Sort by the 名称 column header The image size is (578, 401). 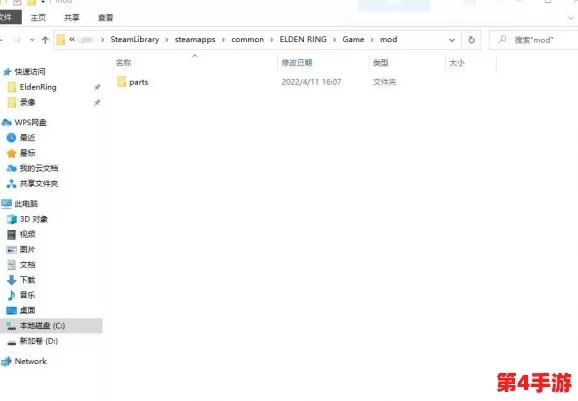(123, 63)
